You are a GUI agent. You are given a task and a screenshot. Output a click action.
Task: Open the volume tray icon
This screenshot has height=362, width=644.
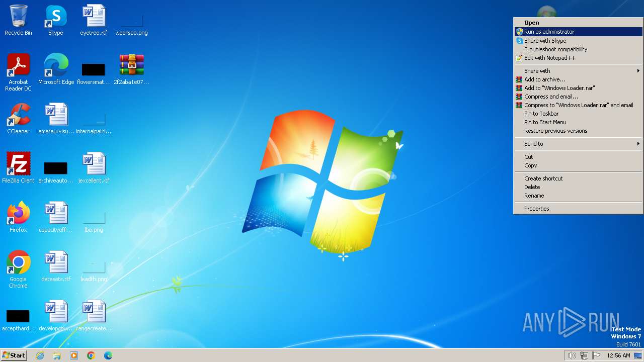tap(572, 355)
